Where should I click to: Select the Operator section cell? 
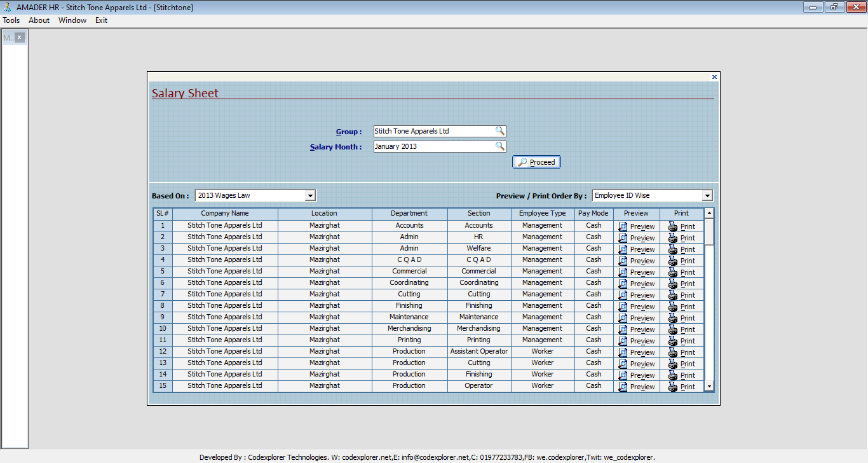(479, 386)
